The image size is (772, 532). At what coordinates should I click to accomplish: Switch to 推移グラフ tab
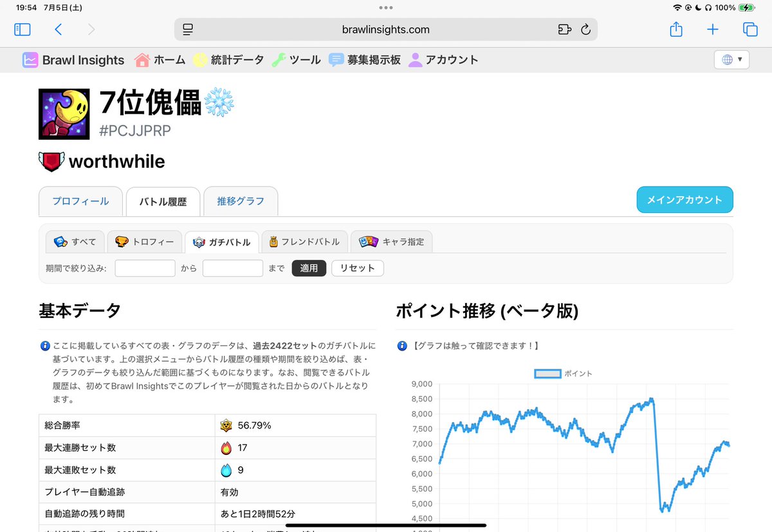(x=241, y=201)
